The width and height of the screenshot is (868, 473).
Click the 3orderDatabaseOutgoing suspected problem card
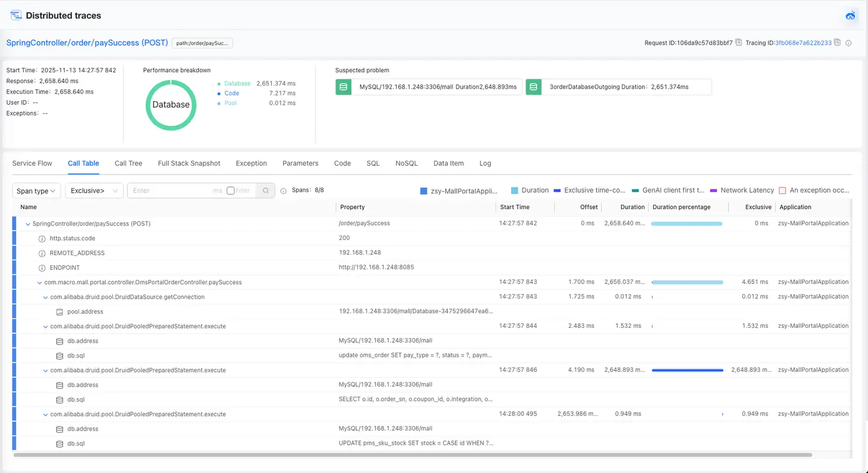pos(618,87)
